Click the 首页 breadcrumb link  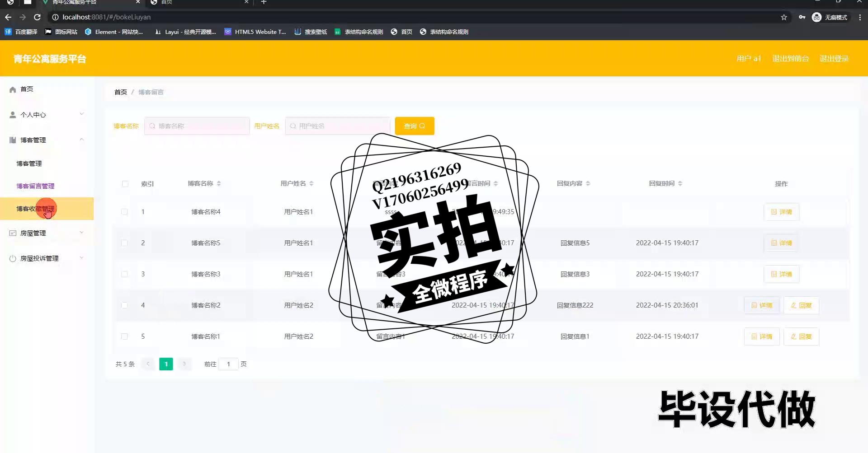(x=121, y=92)
